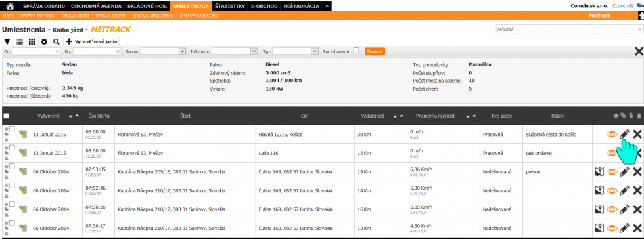
Task: Enable the 'Iba zobrazené' checkbox
Action: click(x=356, y=51)
